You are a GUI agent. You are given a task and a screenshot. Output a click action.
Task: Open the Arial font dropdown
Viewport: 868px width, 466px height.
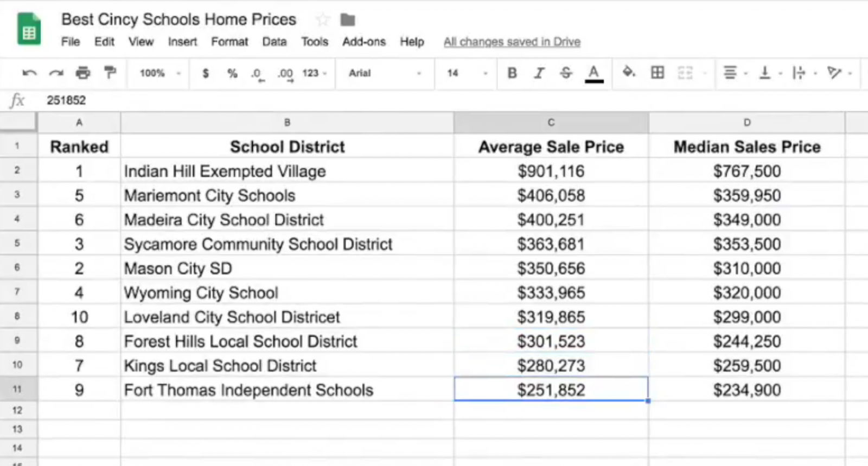point(385,73)
